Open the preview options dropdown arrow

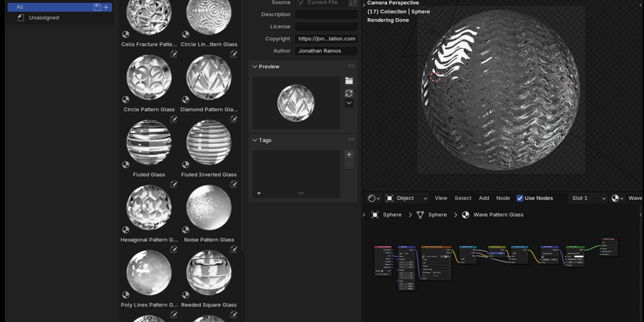pos(349,103)
